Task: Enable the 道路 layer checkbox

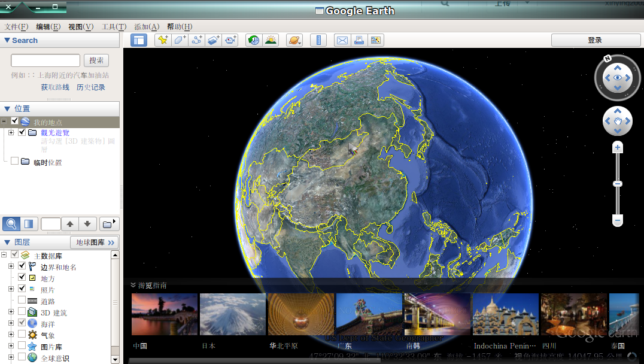Action: point(22,301)
